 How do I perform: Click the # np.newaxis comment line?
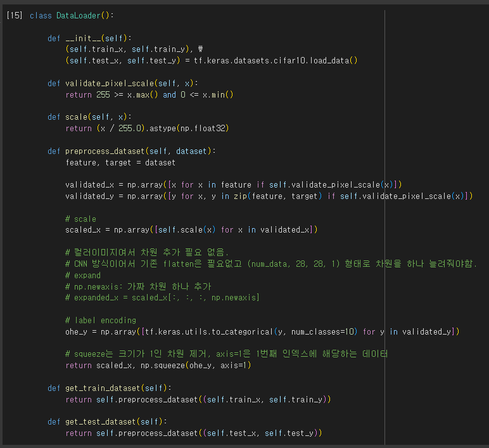pyautogui.click(x=138, y=286)
